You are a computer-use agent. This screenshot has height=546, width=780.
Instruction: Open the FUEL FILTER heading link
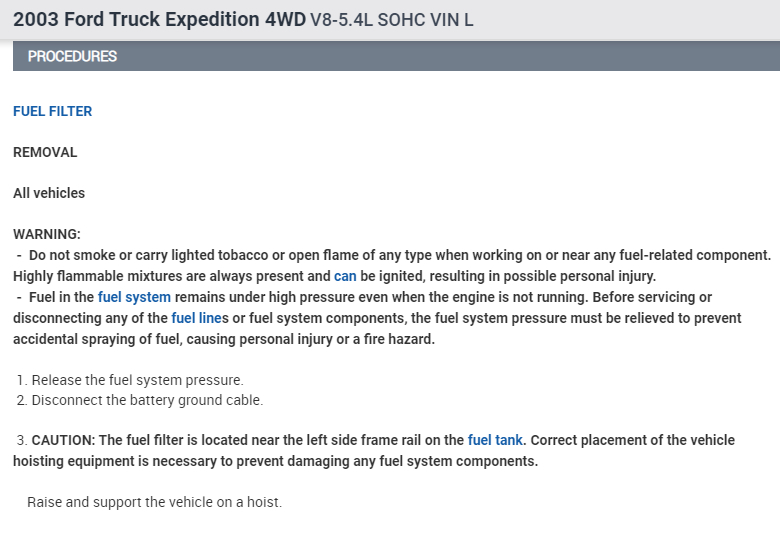click(x=52, y=111)
